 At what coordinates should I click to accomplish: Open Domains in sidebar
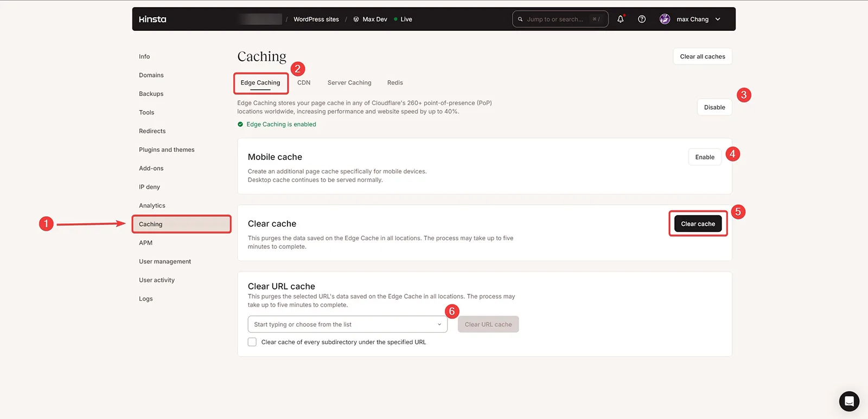pyautogui.click(x=151, y=75)
